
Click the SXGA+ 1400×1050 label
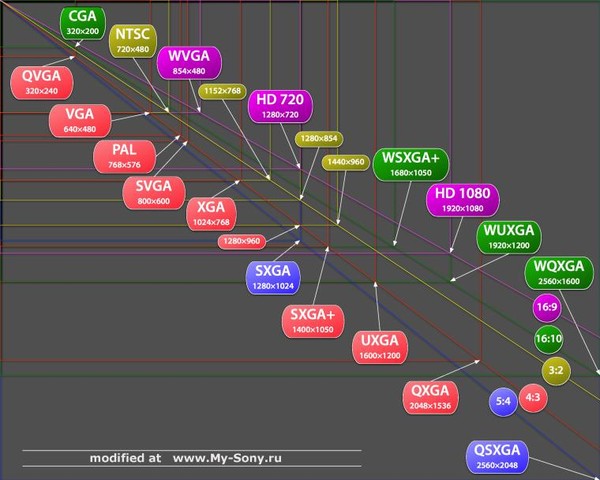click(313, 322)
